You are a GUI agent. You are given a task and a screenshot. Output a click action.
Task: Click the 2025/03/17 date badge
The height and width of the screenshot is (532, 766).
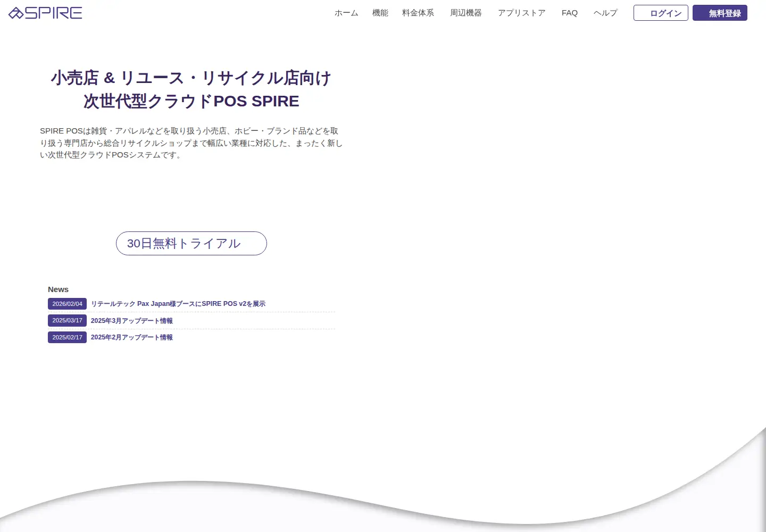[67, 320]
